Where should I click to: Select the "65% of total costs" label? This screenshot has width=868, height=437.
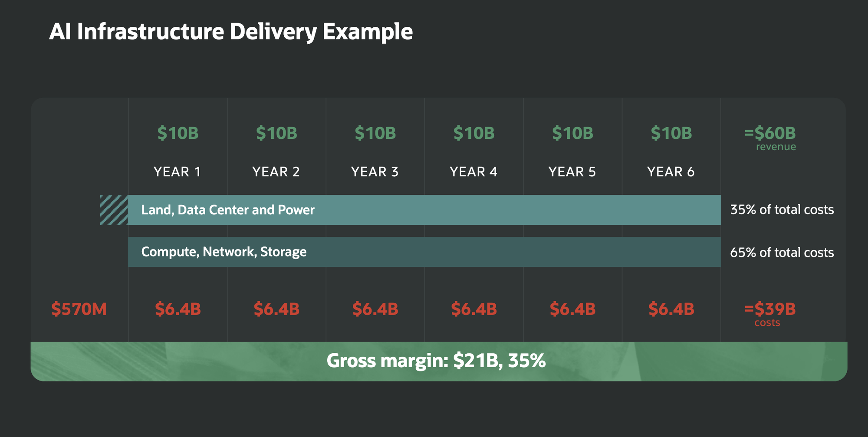782,253
